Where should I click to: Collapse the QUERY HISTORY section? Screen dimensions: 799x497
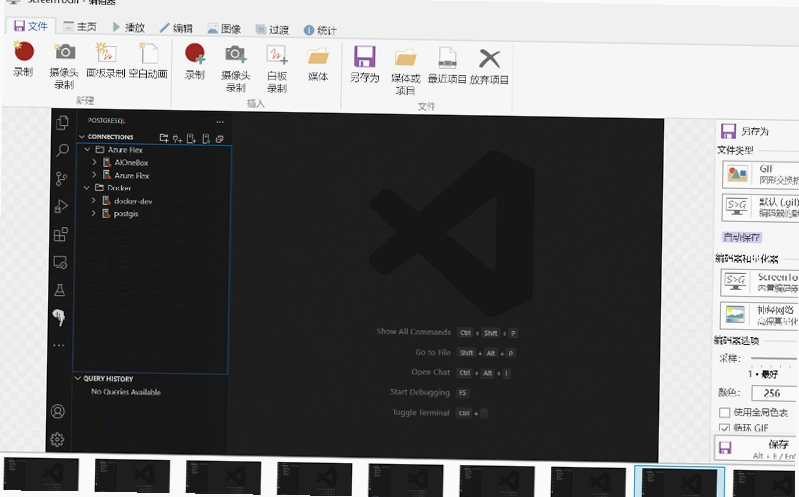tap(78, 378)
